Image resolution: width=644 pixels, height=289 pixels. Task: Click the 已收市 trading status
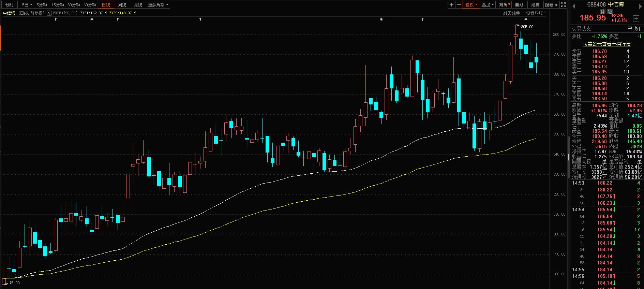click(x=635, y=29)
